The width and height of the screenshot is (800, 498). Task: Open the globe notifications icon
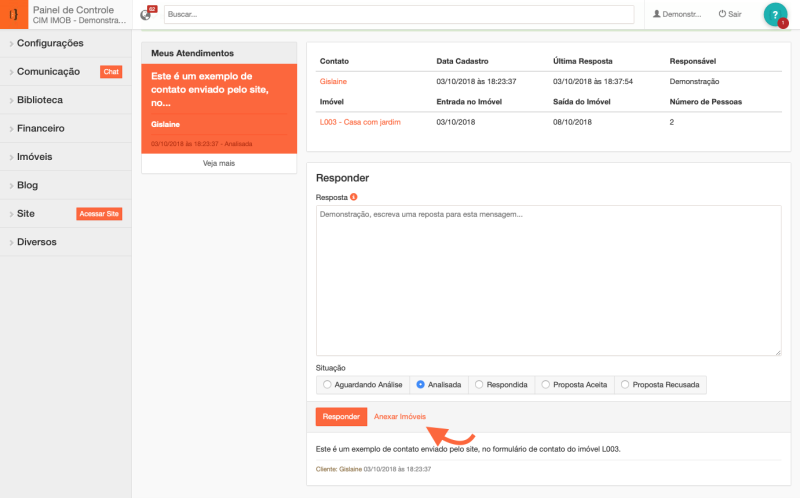pos(146,15)
